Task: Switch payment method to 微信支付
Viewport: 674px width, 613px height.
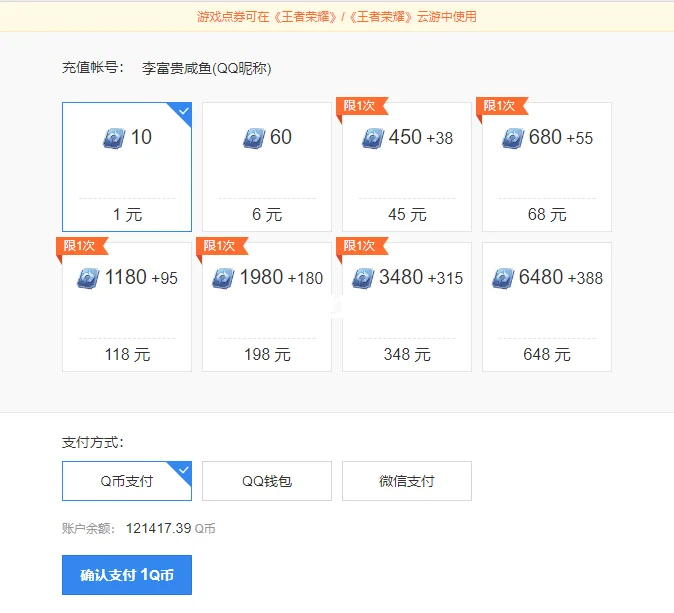Action: point(407,481)
